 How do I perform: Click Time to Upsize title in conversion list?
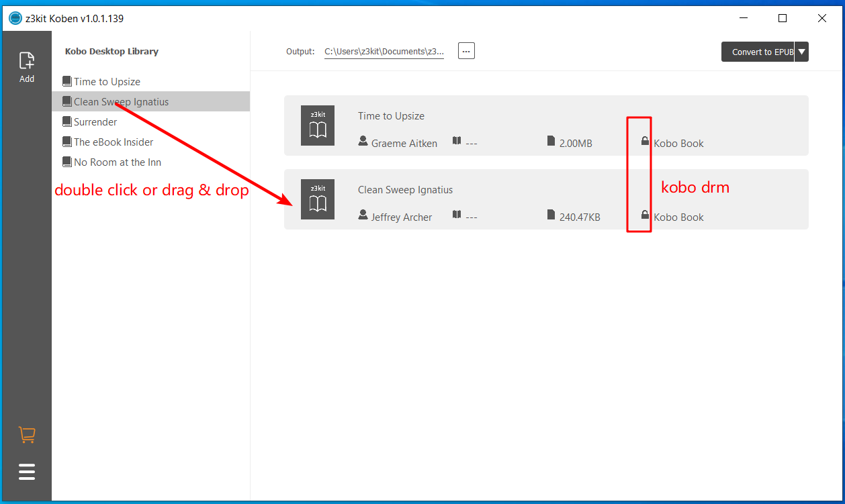(x=391, y=116)
